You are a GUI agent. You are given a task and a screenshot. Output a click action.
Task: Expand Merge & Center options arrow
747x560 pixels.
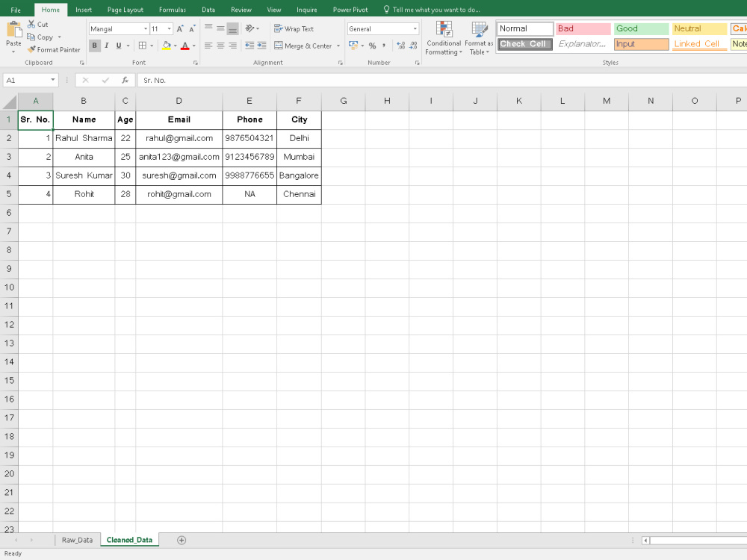338,46
